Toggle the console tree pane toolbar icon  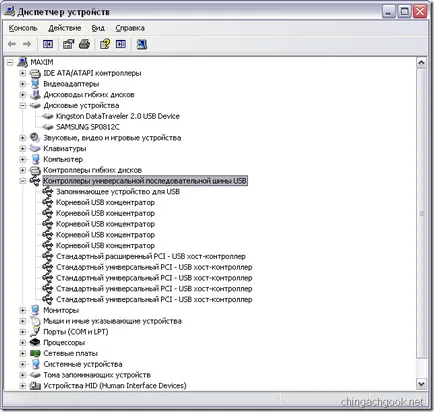tap(48, 44)
